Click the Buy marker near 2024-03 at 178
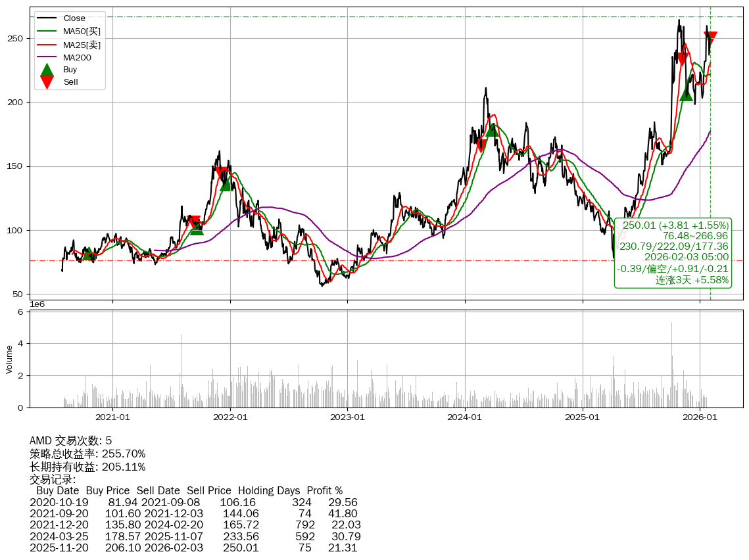The height and width of the screenshot is (560, 749). coord(491,129)
